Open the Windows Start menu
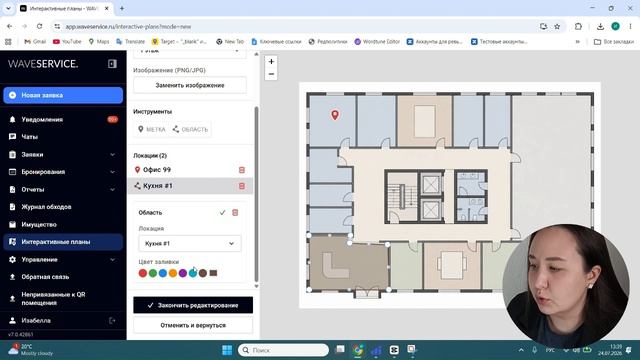Image resolution: width=640 pixels, height=360 pixels. tap(227, 350)
